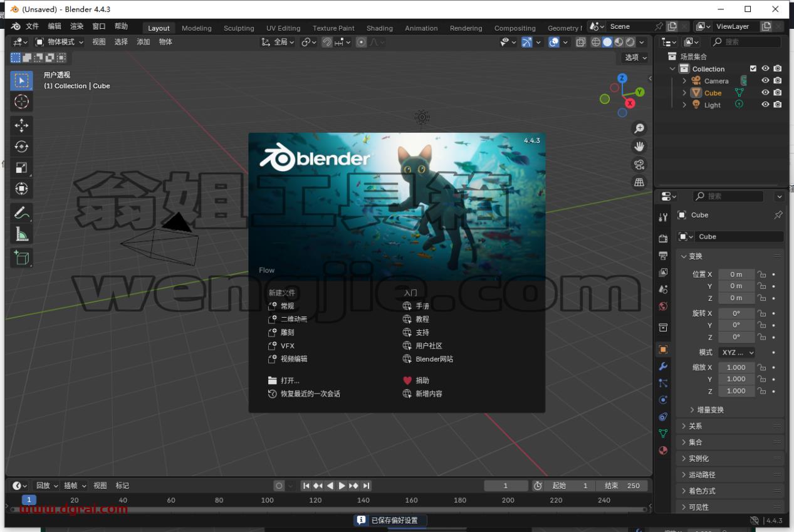This screenshot has width=794, height=532.
Task: Open the Material properties tab
Action: coord(663,451)
